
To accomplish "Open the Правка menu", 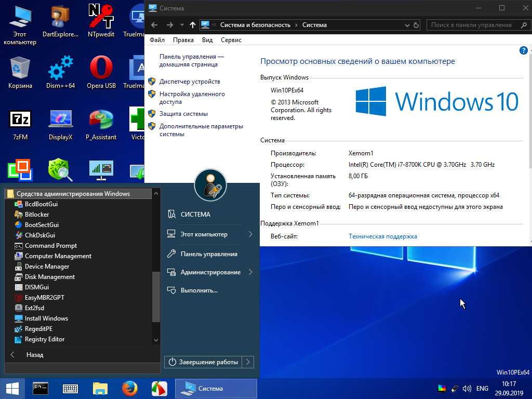I will coord(183,40).
